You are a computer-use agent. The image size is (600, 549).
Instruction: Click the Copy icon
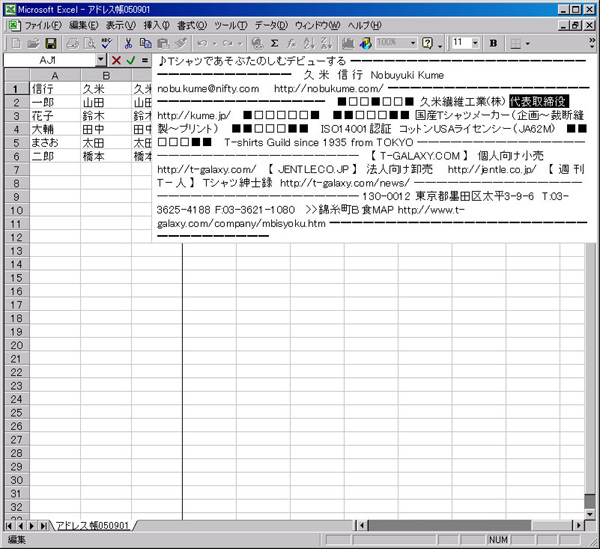pos(146,43)
